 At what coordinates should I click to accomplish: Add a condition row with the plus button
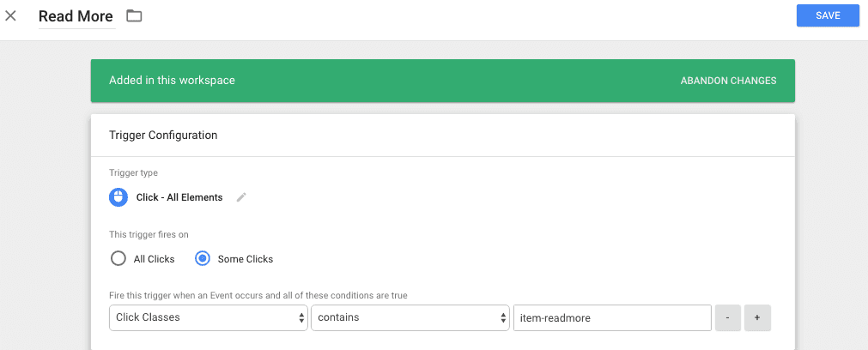[757, 317]
